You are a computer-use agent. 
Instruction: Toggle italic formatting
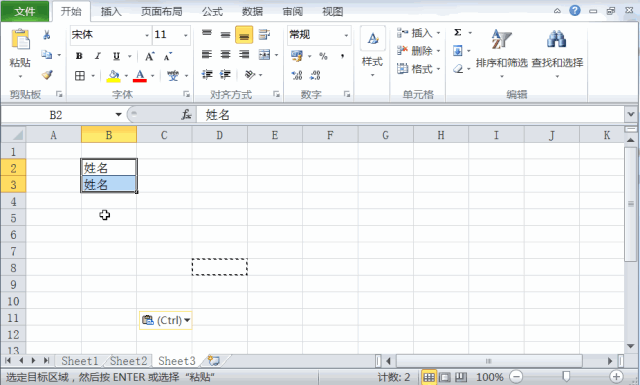(x=98, y=56)
